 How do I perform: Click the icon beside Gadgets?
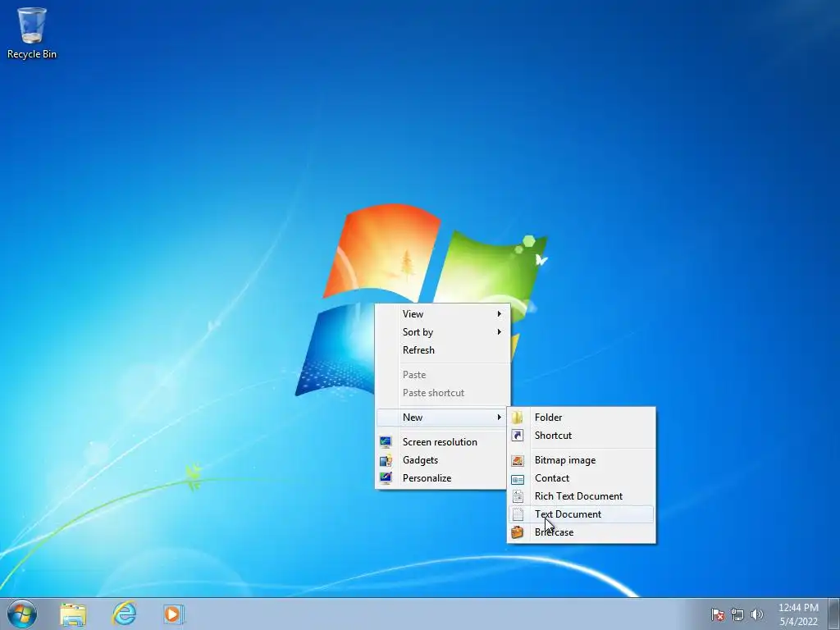(386, 460)
